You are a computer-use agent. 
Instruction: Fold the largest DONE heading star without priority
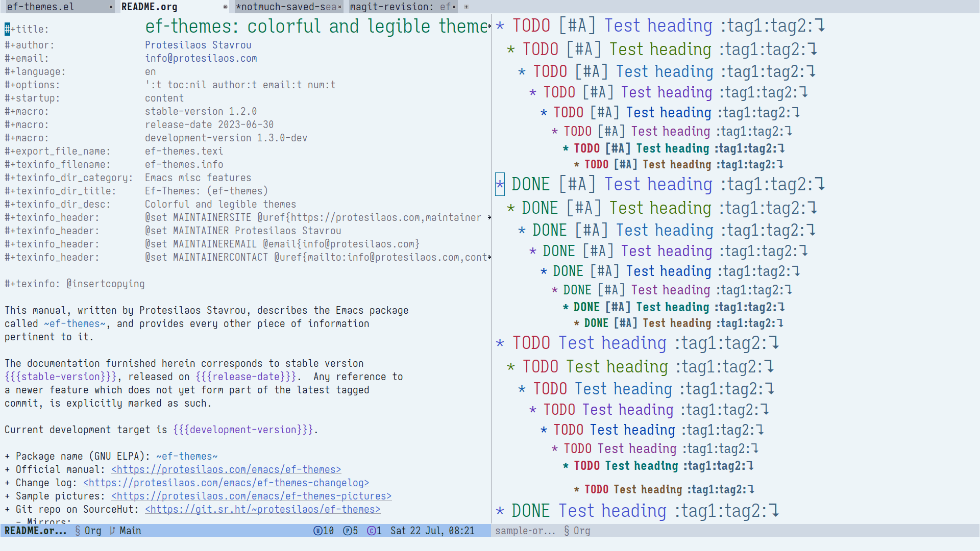[500, 511]
